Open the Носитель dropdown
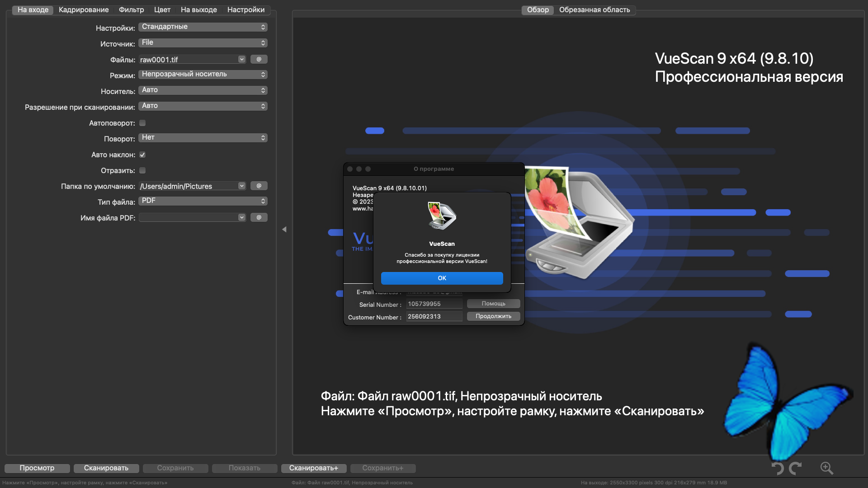Screen dimensions: 868x488 coord(203,90)
